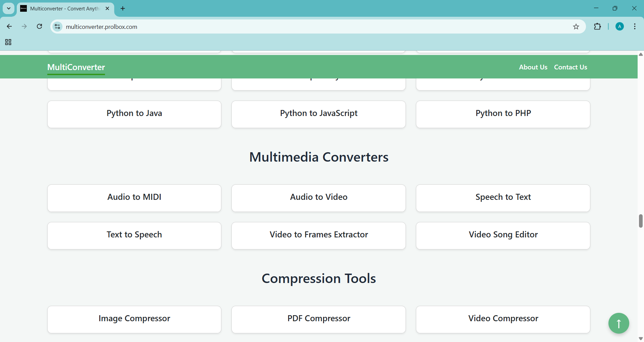
Task: Open the Audio to MIDI converter
Action: (x=134, y=198)
